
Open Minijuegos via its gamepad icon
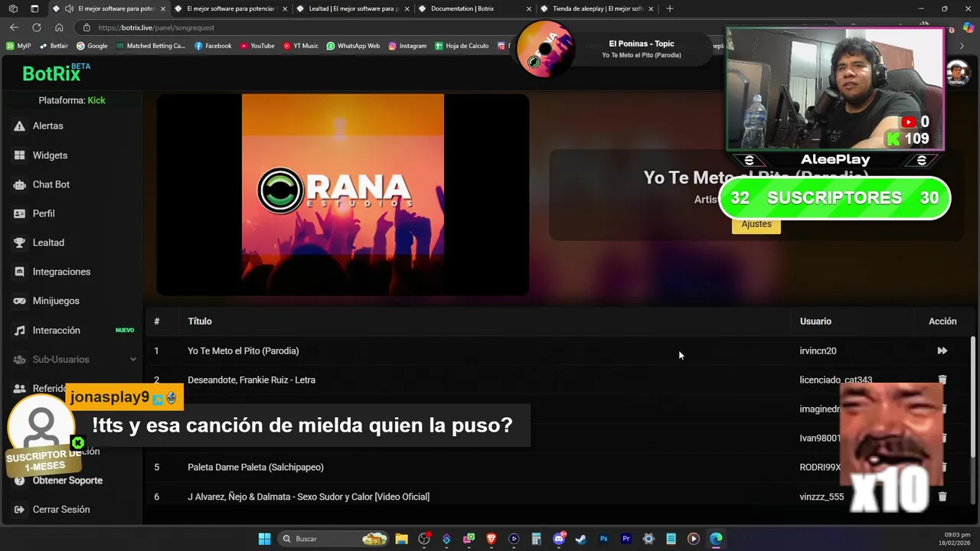pos(19,301)
